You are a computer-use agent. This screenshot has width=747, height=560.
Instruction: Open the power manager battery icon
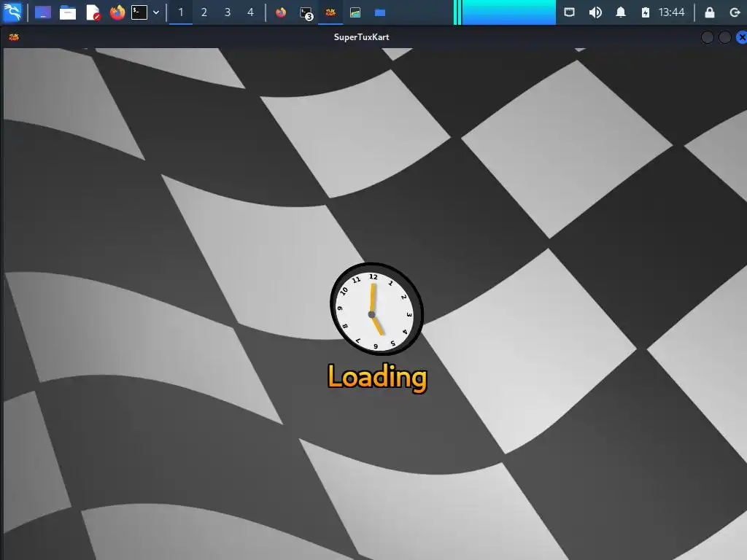coord(645,12)
